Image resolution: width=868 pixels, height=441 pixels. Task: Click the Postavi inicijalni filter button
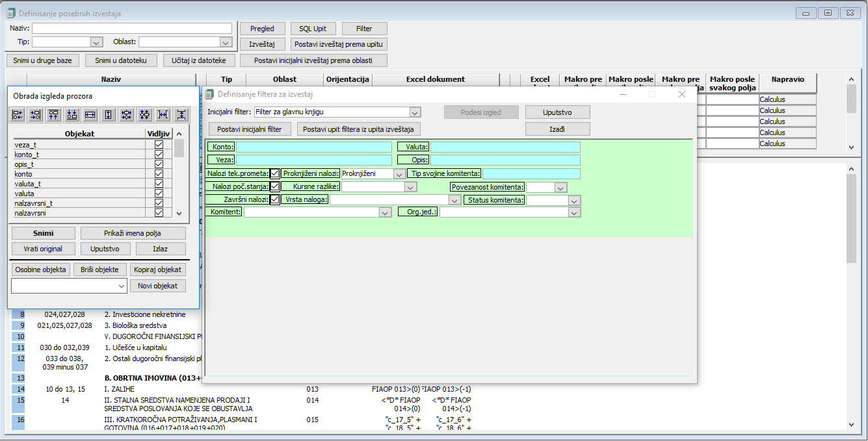click(250, 129)
